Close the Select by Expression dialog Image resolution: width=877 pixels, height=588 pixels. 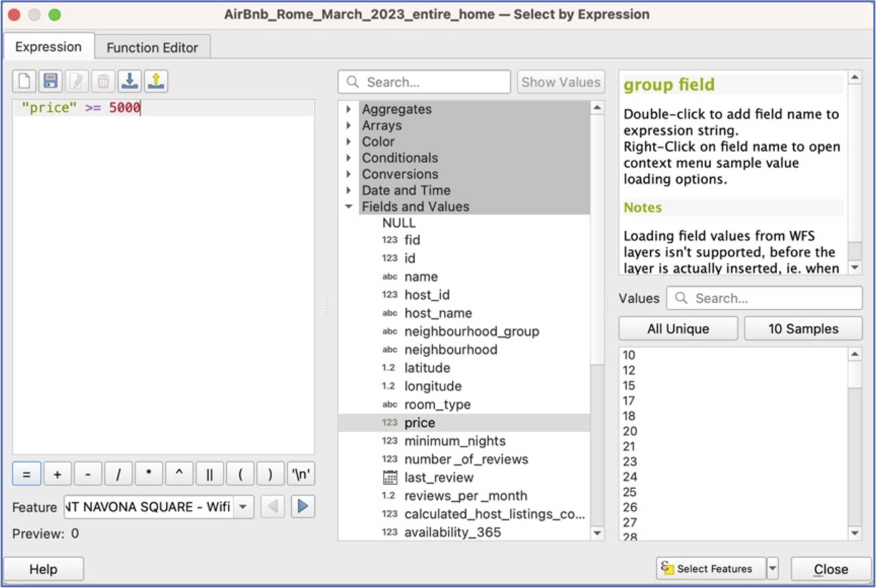point(831,569)
